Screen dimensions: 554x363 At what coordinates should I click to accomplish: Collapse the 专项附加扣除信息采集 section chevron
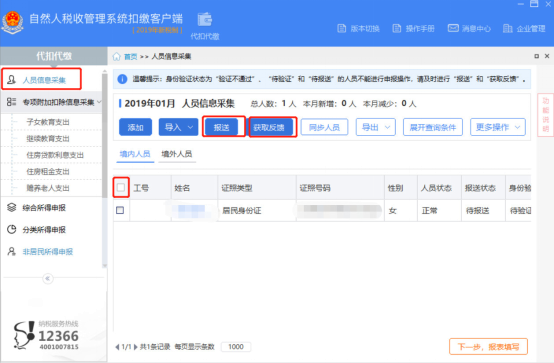point(99,102)
